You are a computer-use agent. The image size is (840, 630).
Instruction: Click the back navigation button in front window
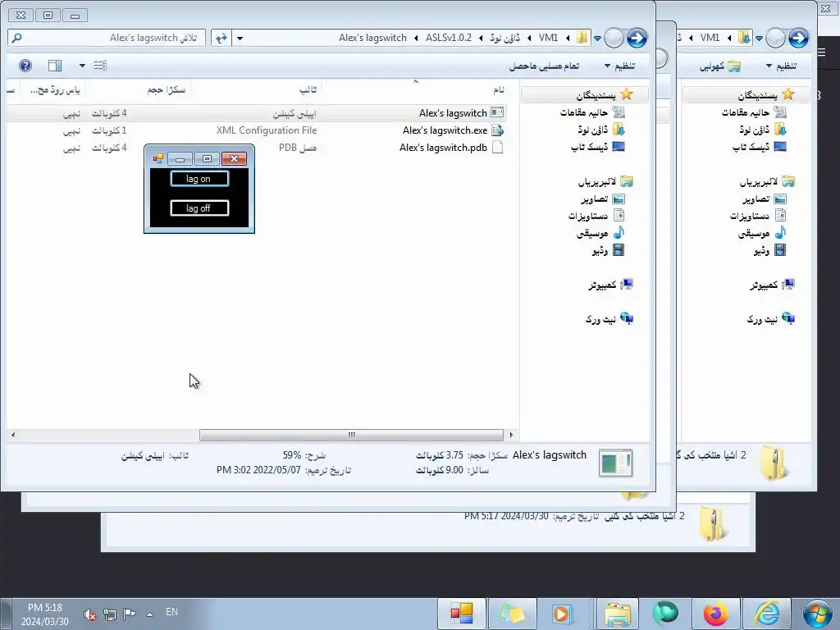(614, 38)
